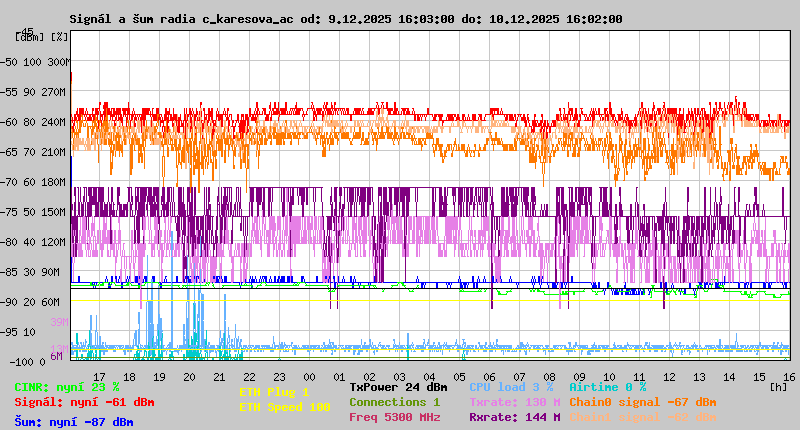Click the purple Rxrate legend entry
The image size is (800, 430).
[514, 417]
